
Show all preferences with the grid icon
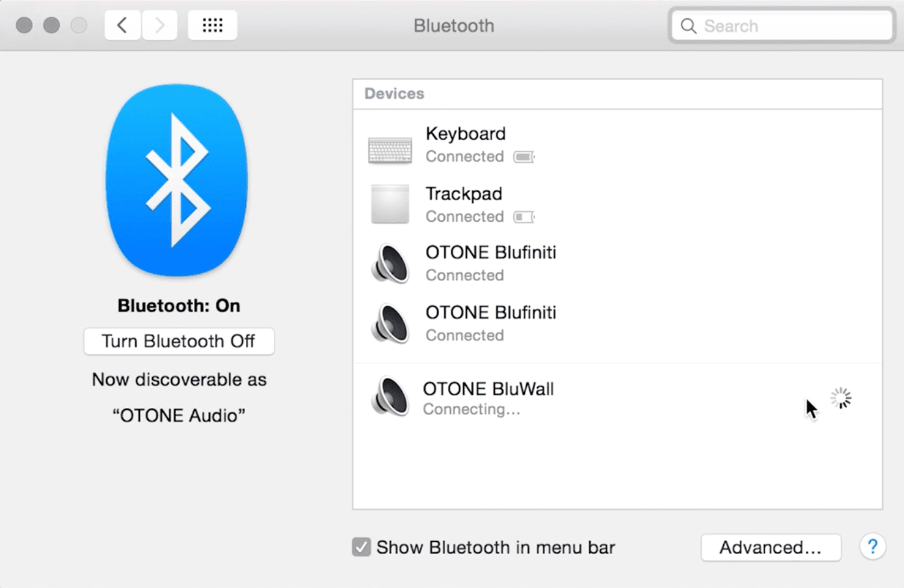pyautogui.click(x=213, y=25)
